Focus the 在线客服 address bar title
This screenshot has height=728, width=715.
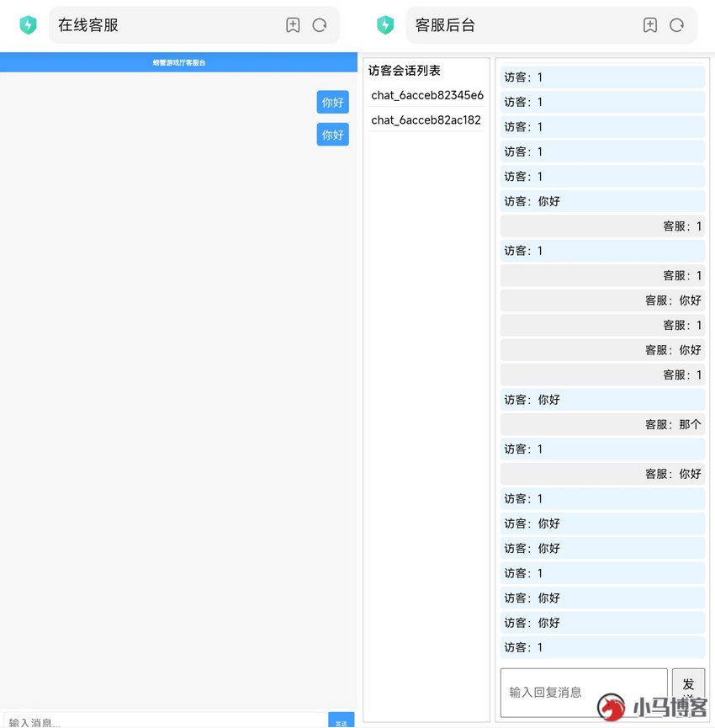(88, 25)
